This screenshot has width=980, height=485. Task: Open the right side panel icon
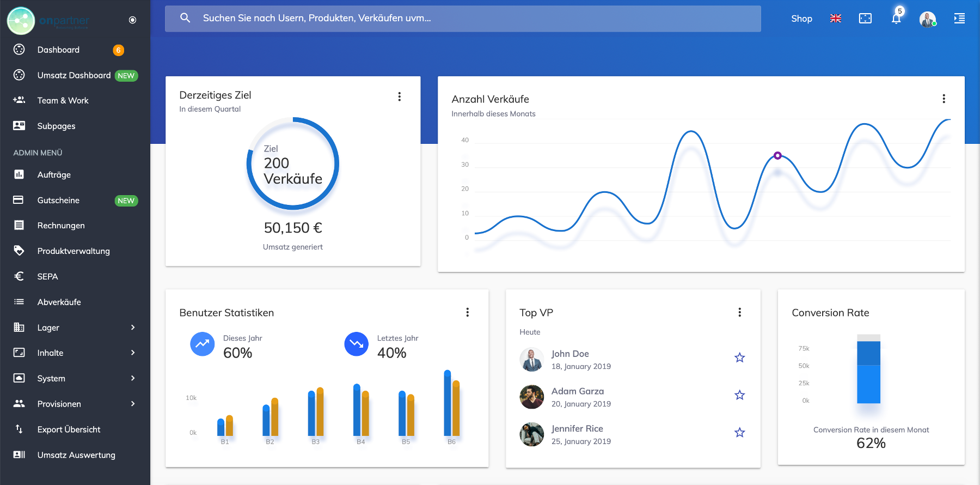(959, 19)
